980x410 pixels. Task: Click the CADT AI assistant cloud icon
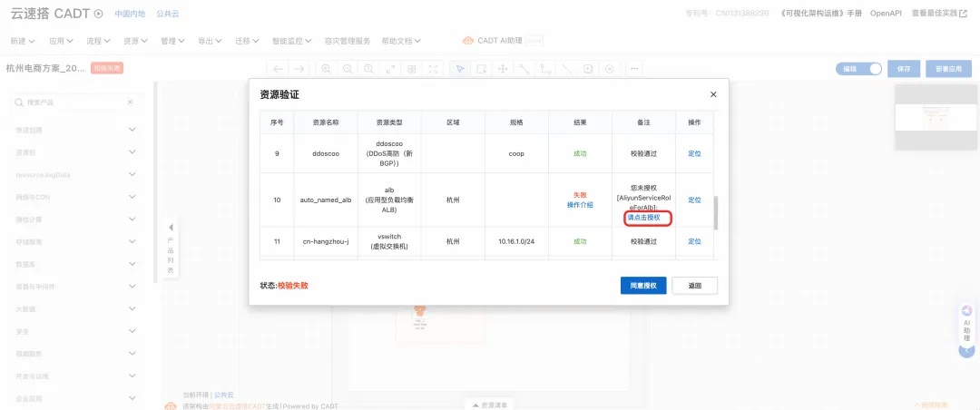coord(468,41)
